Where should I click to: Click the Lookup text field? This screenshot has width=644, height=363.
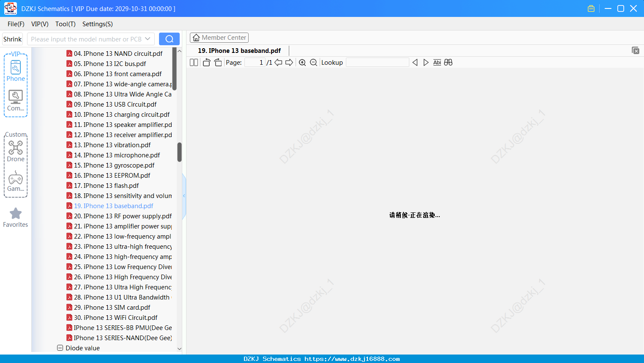pyautogui.click(x=378, y=63)
